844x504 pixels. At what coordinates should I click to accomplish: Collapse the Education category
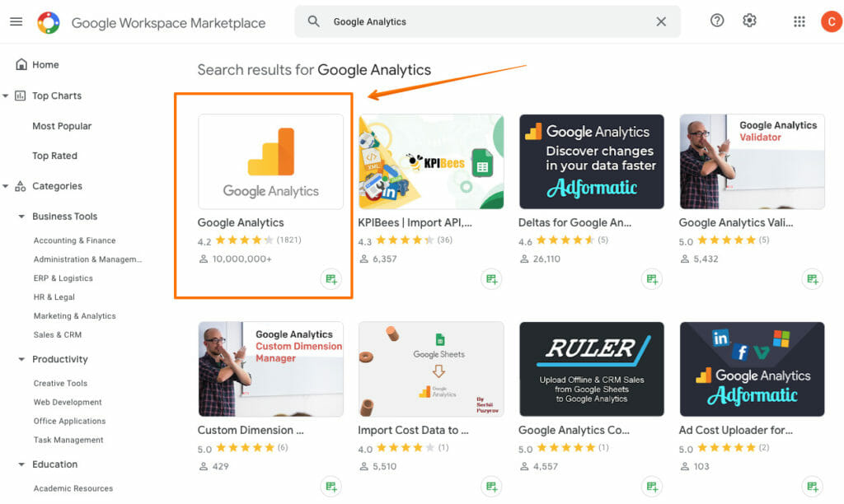coord(21,464)
